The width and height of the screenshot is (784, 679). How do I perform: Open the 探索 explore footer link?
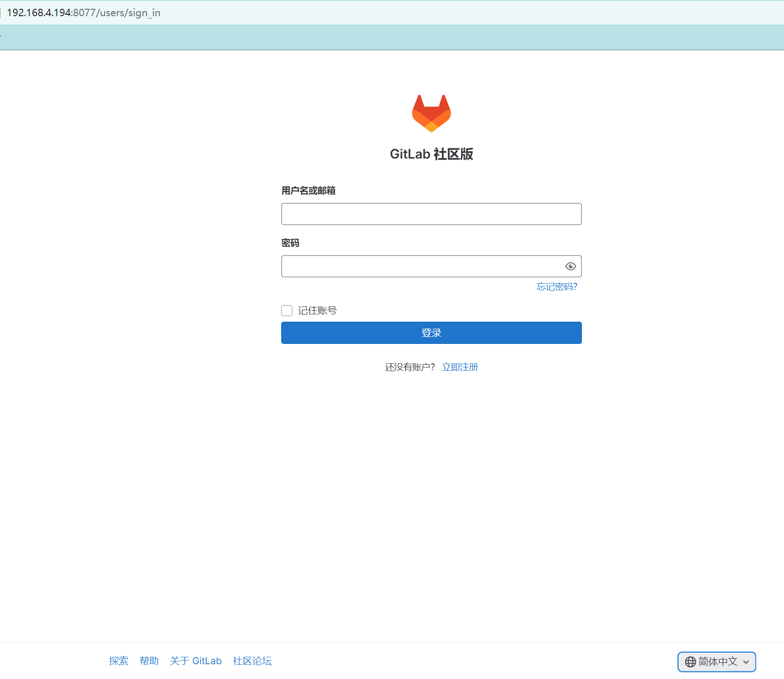(118, 661)
